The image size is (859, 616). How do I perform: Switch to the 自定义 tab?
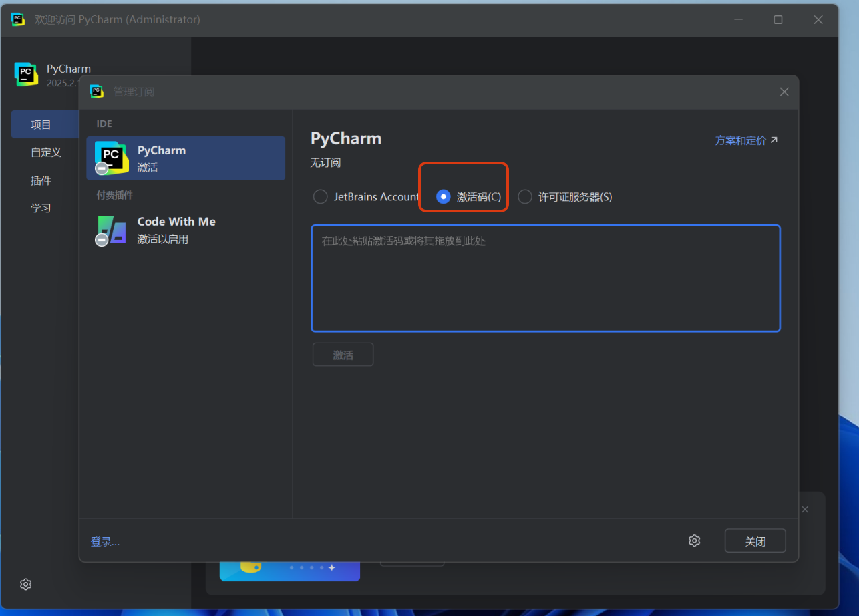(46, 152)
